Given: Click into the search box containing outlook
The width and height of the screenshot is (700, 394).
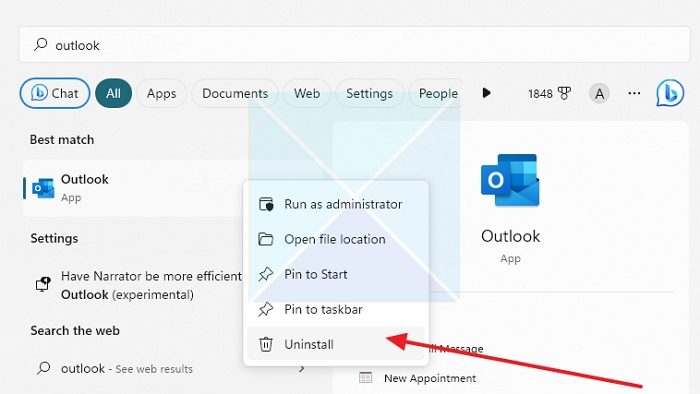Looking at the screenshot, I should click(x=354, y=45).
